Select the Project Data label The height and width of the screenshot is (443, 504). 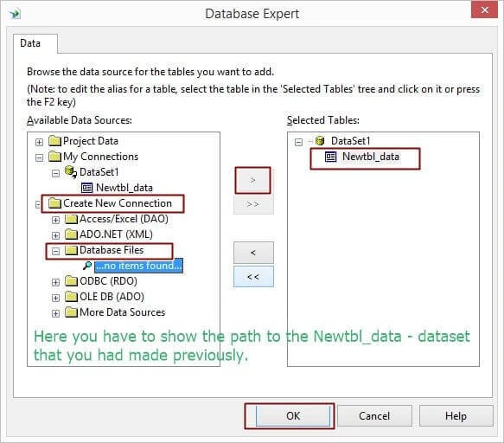91,141
